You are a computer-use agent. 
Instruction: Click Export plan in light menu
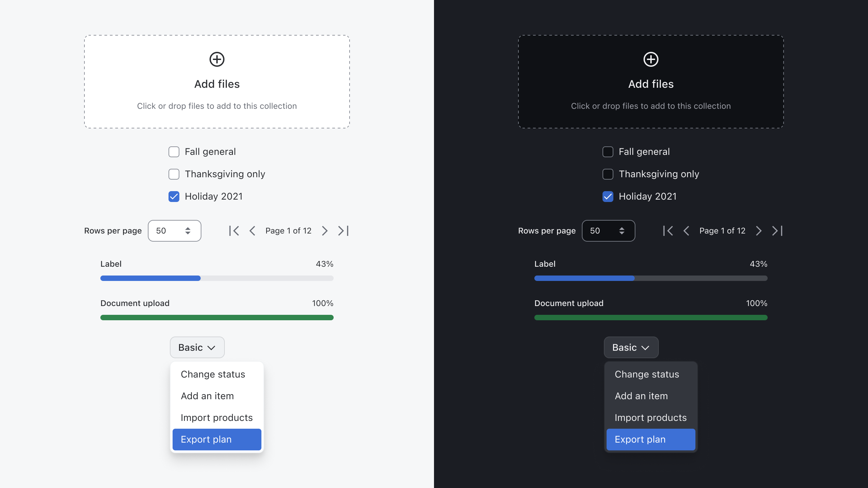(x=217, y=439)
